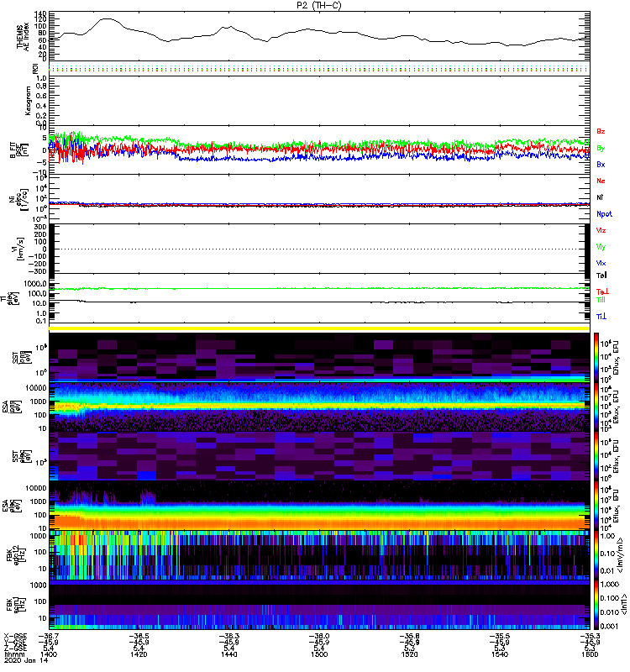Select the X-GSE value "-35.8"
Image resolution: width=630 pixels, height=672 pixels.
tap(409, 637)
